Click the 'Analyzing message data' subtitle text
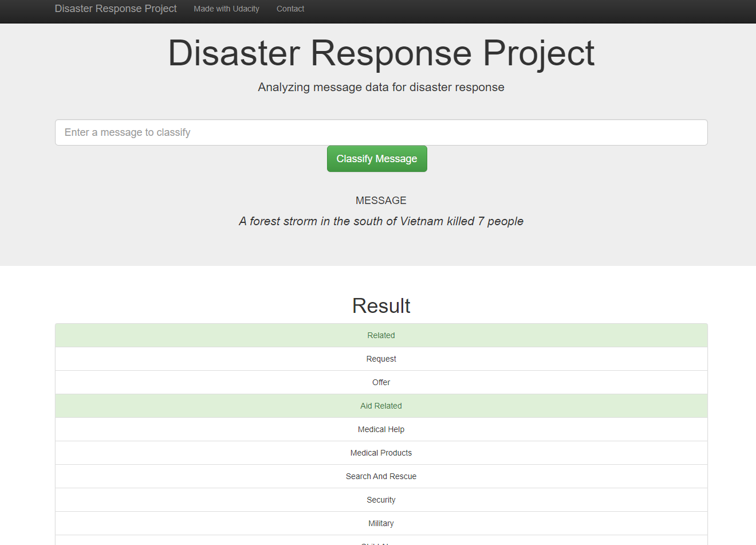 pos(381,87)
